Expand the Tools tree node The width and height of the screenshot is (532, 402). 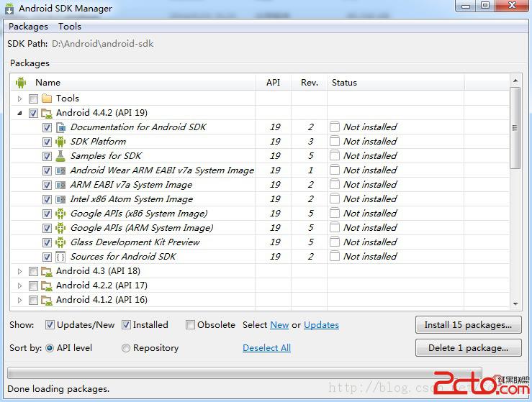pos(19,99)
